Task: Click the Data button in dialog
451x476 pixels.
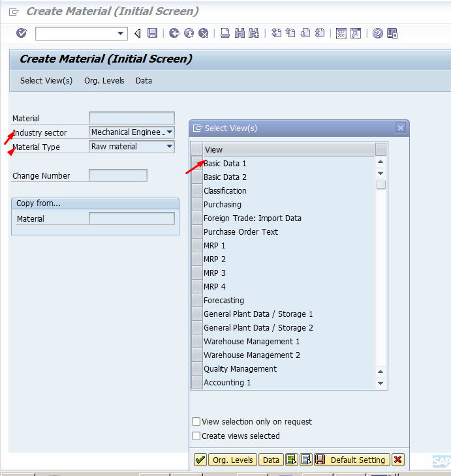Action: [x=271, y=460]
